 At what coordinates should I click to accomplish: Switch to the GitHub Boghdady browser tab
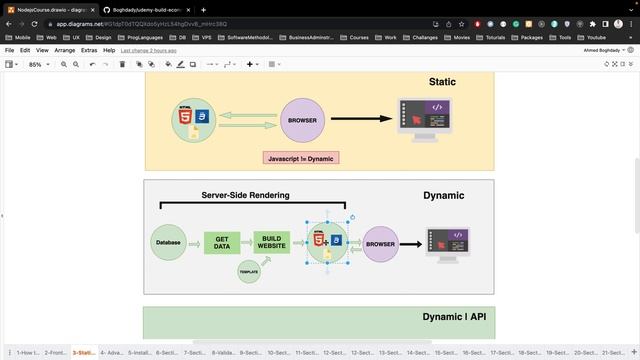147,10
